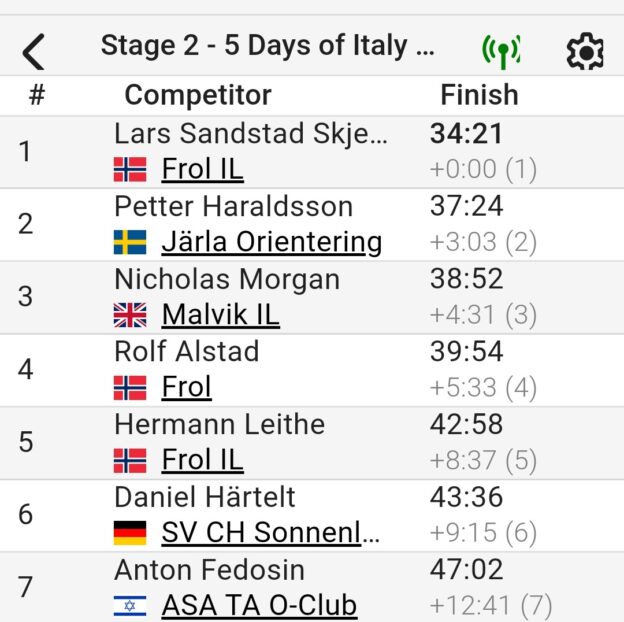The height and width of the screenshot is (622, 624).
Task: Click the Swedish flag beside Järla Orientering
Action: [x=130, y=242]
